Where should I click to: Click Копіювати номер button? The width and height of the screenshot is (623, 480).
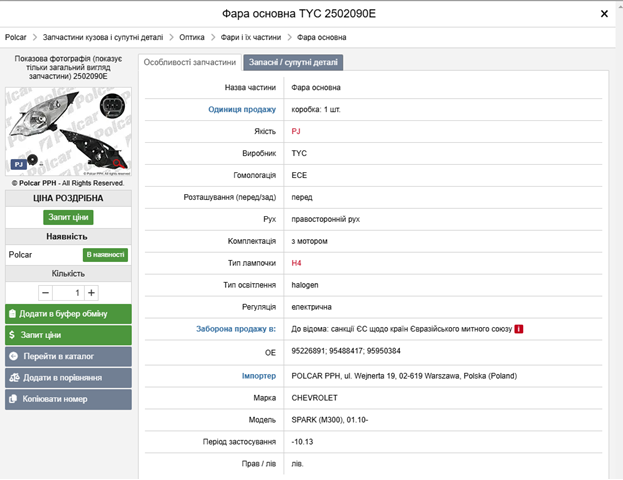[x=68, y=399]
